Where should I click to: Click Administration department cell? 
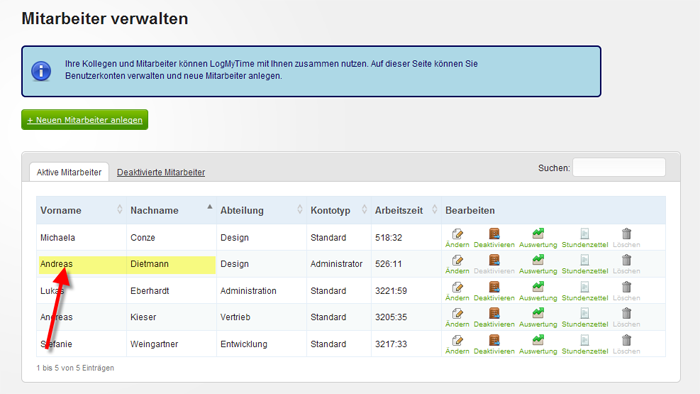(x=248, y=290)
